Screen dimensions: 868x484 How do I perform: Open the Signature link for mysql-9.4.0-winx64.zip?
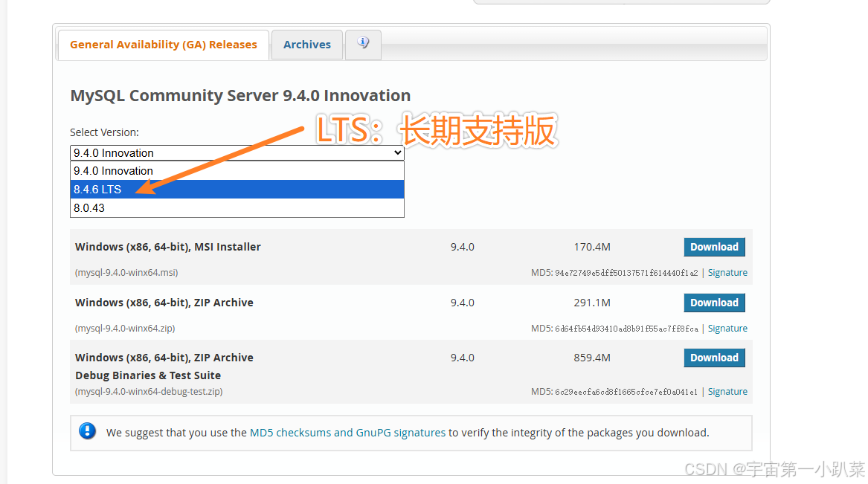(727, 329)
